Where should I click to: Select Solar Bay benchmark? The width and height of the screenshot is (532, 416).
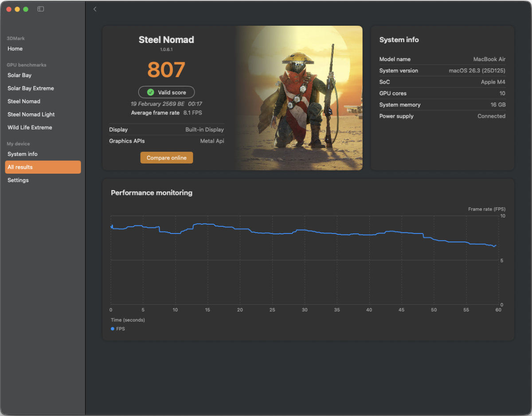pos(20,75)
